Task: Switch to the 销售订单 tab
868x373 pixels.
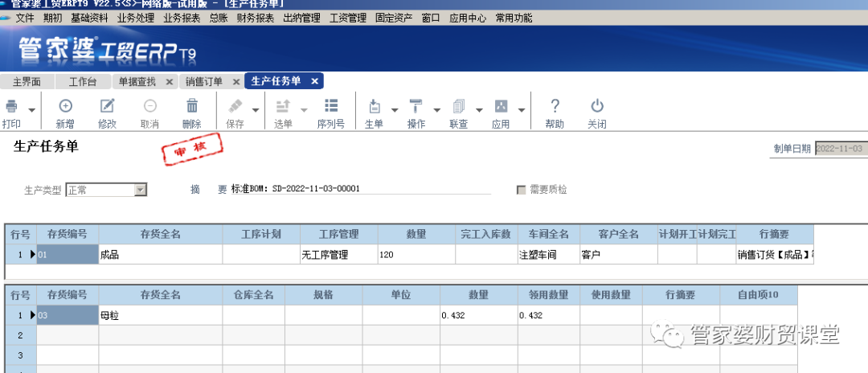Action: point(203,81)
